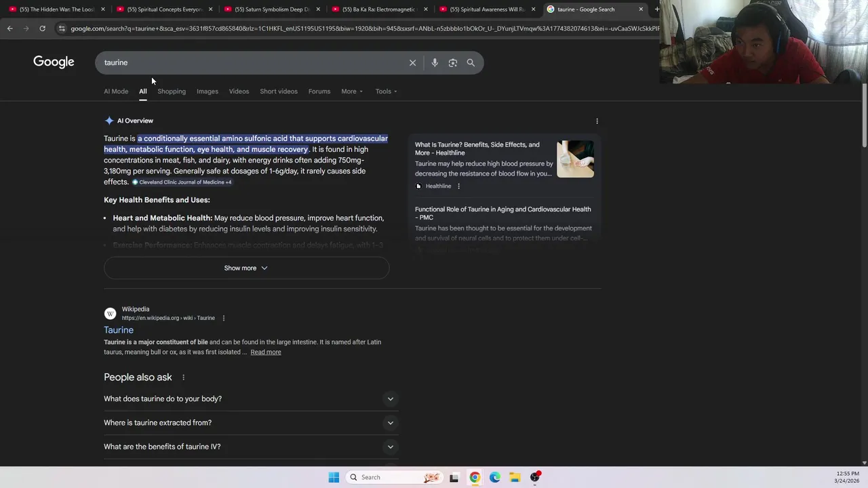Click the AI Overview heading

135,121
